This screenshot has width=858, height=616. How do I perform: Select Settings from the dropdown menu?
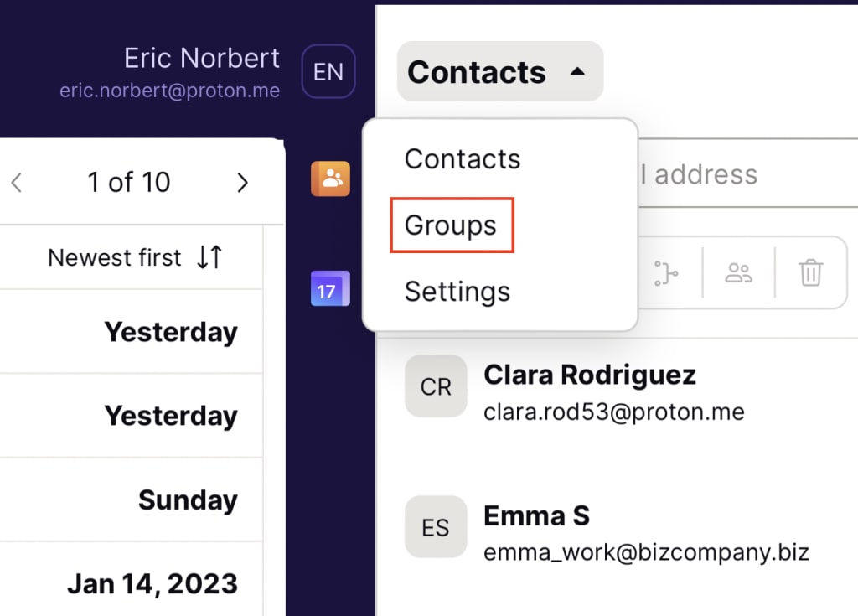click(x=457, y=292)
